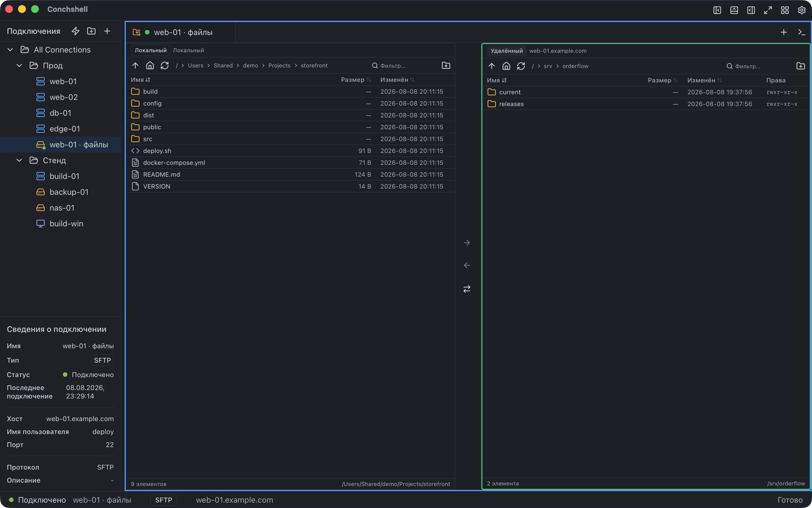Screen dimensions: 812x508
Task: Go up one directory in remote pane
Action: [491, 66]
